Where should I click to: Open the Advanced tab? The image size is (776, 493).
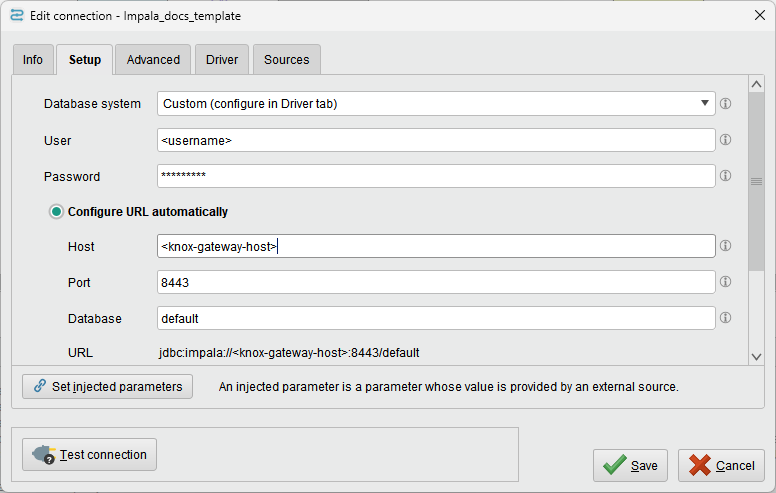pos(153,60)
